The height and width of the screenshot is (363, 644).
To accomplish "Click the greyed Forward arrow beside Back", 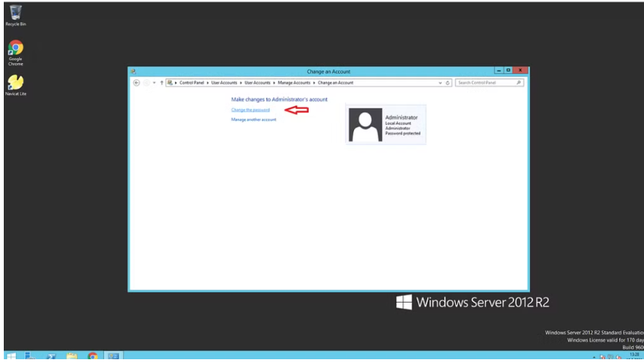I will (x=146, y=82).
